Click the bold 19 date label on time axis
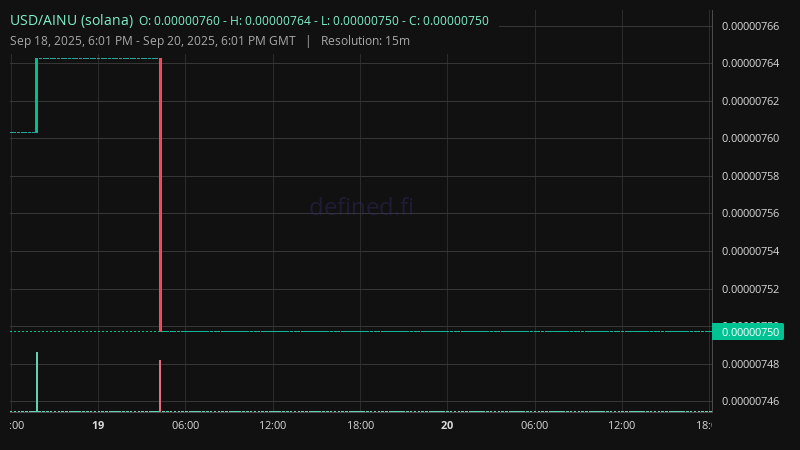 pyautogui.click(x=98, y=425)
